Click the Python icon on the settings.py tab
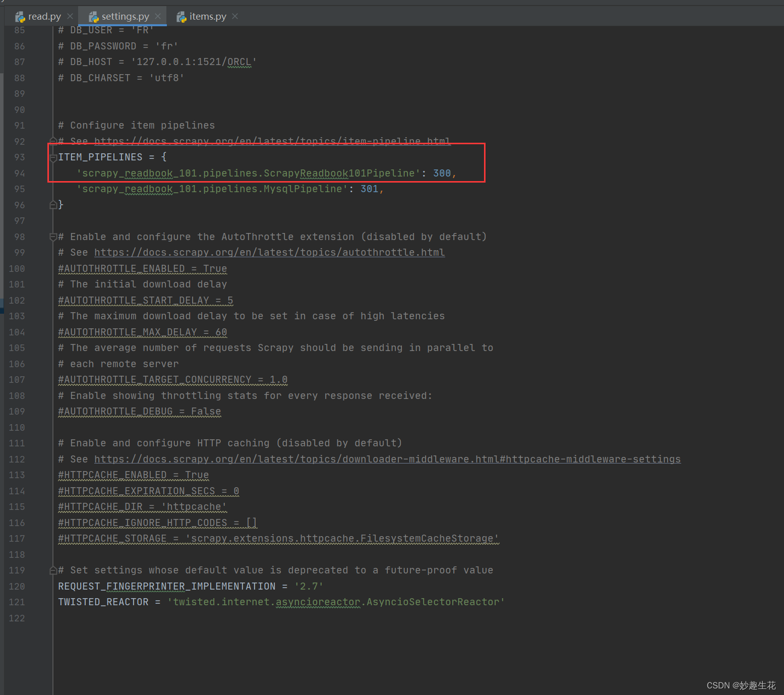Viewport: 784px width, 695px height. (94, 16)
